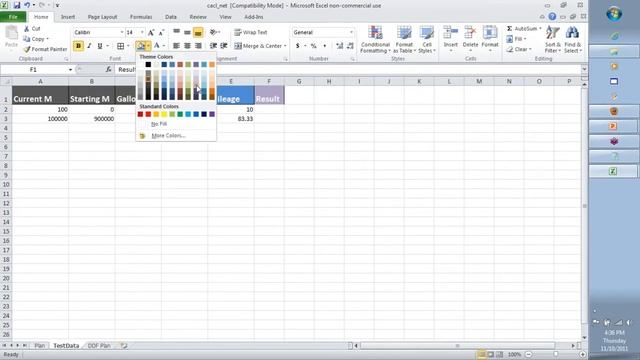Click AutoSum sigma button

[x=522, y=29]
